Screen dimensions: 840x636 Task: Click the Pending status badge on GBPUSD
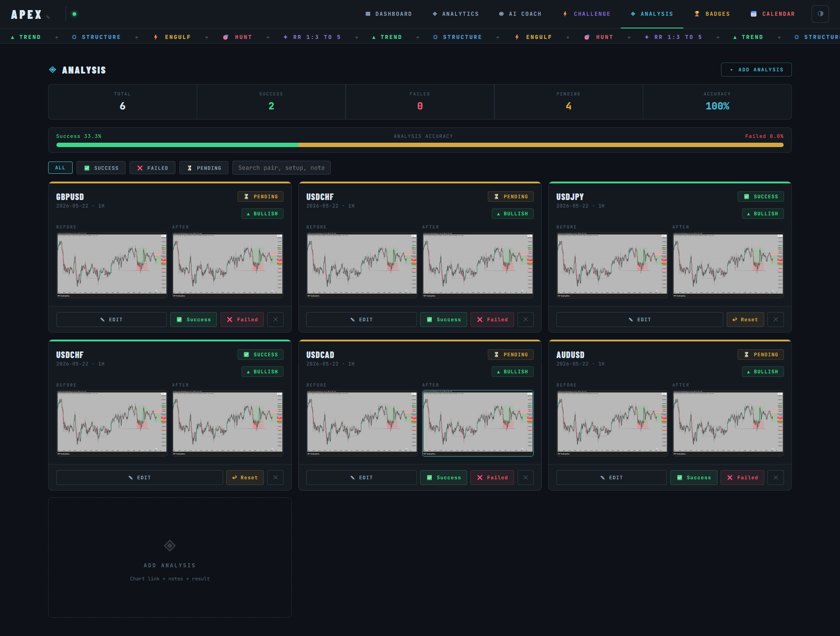[x=260, y=197]
